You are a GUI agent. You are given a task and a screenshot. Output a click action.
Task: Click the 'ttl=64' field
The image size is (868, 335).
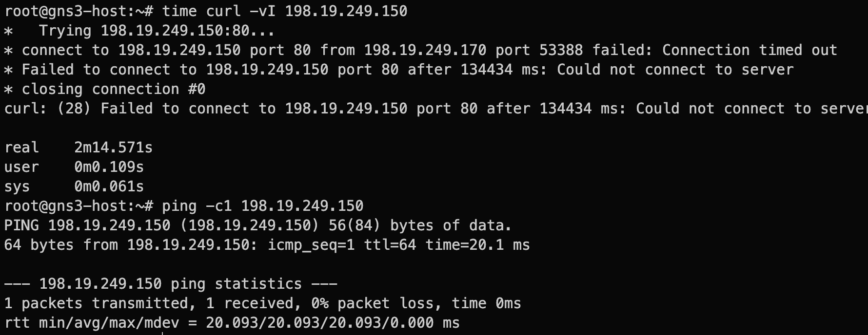pyautogui.click(x=390, y=245)
